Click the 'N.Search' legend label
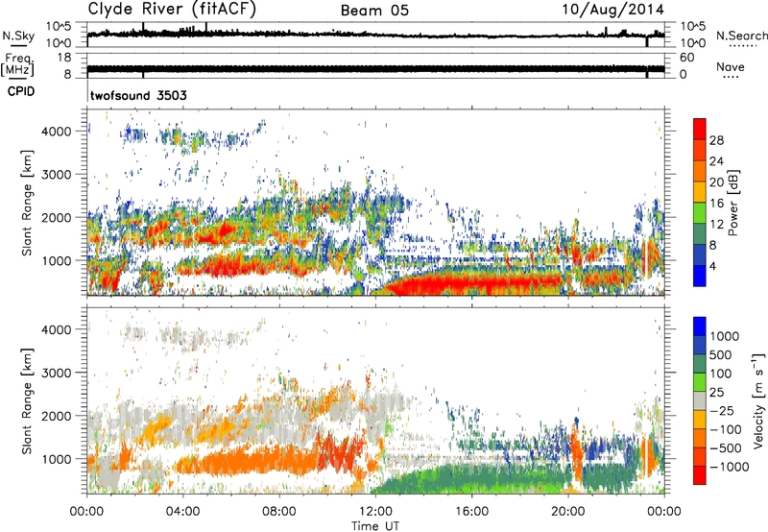 741,36
